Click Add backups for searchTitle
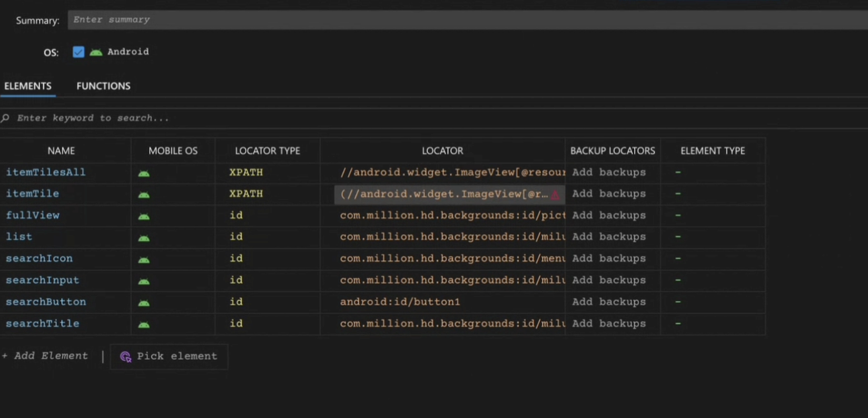Viewport: 868px width, 418px height. point(609,323)
